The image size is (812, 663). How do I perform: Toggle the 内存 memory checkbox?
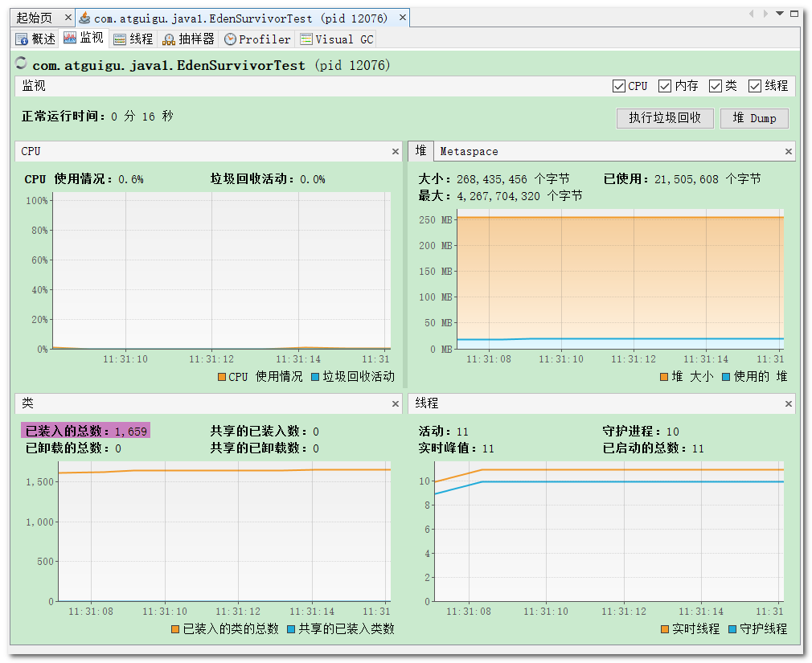(664, 86)
